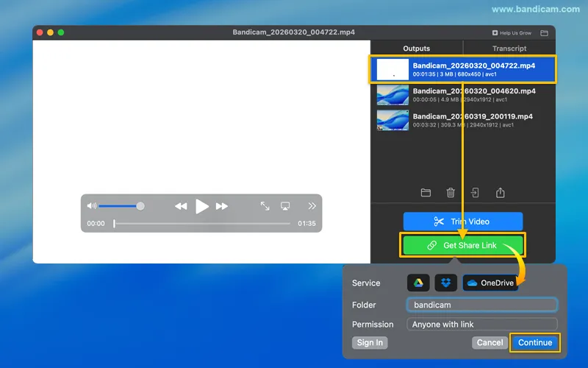This screenshot has height=368, width=588.
Task: Select Bandicam_20260319_200119.mp4 in the outputs list
Action: tap(463, 120)
